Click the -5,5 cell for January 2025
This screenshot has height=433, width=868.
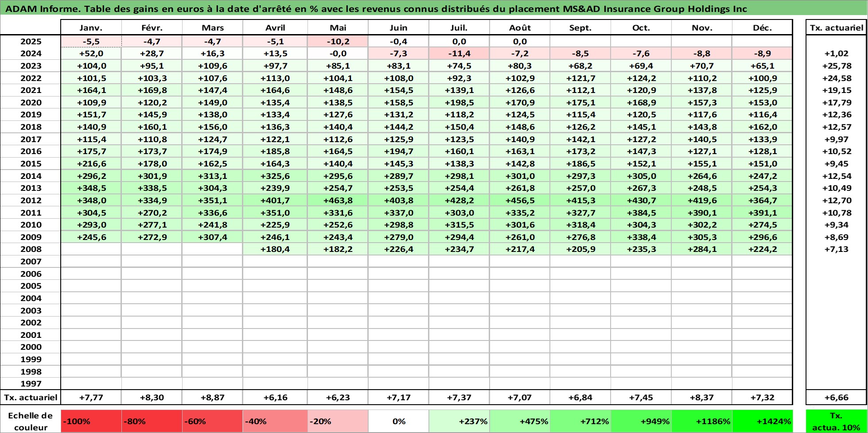[91, 41]
